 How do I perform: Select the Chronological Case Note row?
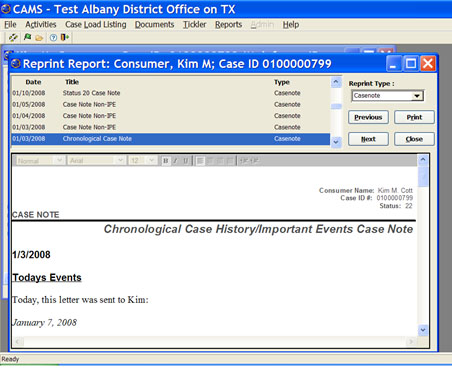171,139
